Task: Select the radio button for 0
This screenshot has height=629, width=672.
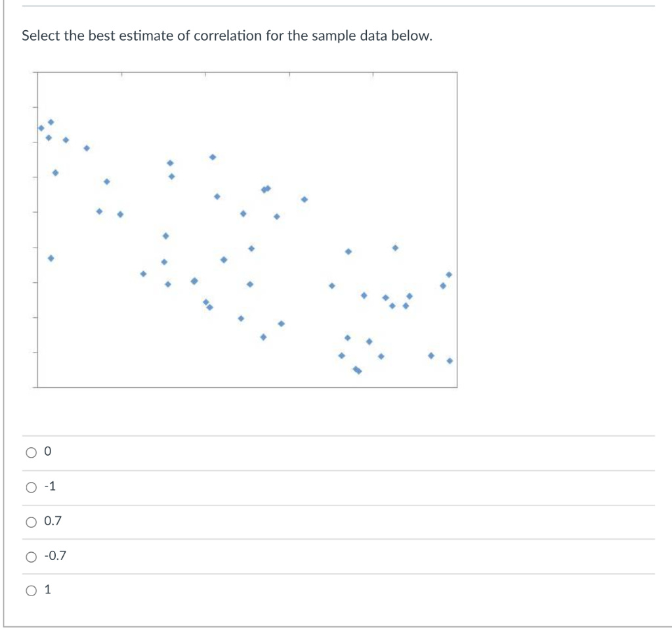Action: click(x=30, y=451)
